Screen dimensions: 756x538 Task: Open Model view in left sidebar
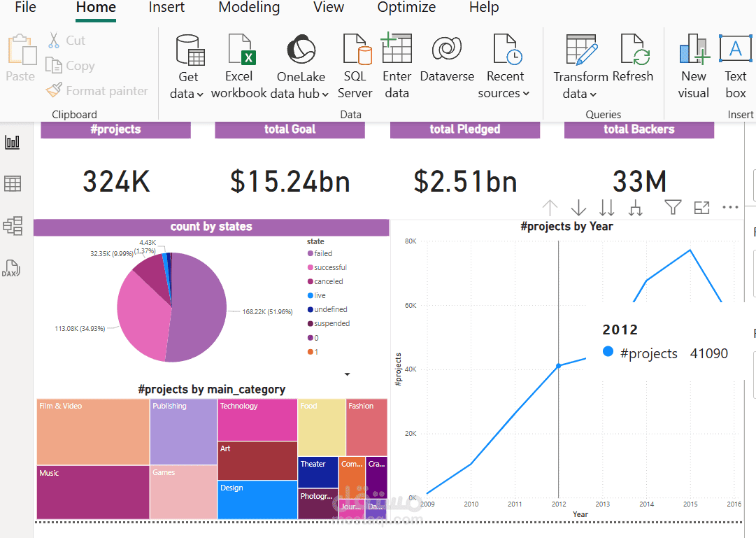[x=13, y=225]
